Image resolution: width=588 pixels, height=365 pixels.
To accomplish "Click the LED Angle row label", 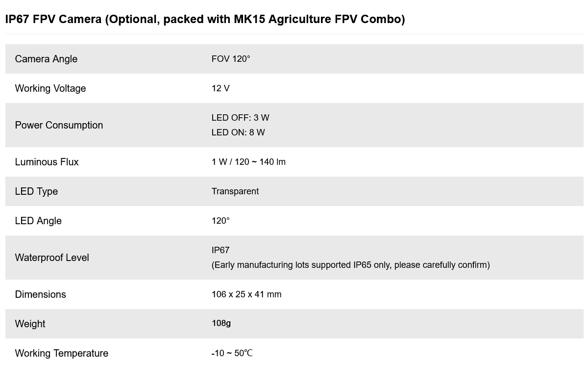I will [x=38, y=221].
